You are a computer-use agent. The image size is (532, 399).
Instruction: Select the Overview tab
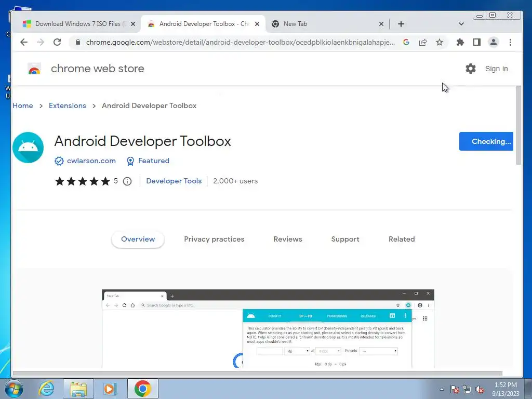pos(138,239)
